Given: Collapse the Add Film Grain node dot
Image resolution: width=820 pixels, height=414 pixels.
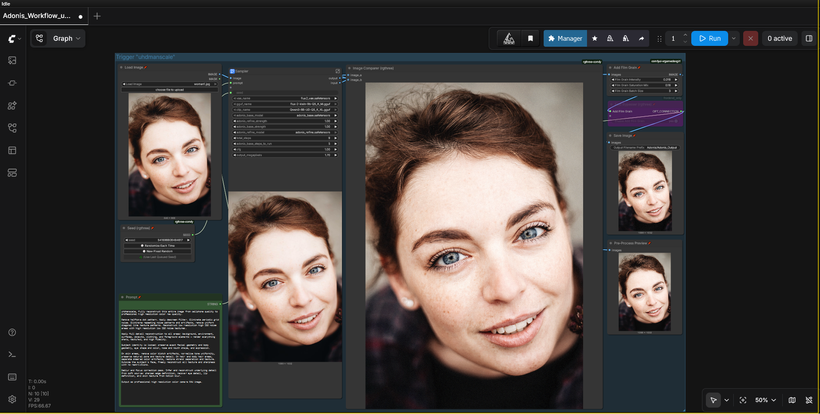Looking at the screenshot, I should [610, 67].
